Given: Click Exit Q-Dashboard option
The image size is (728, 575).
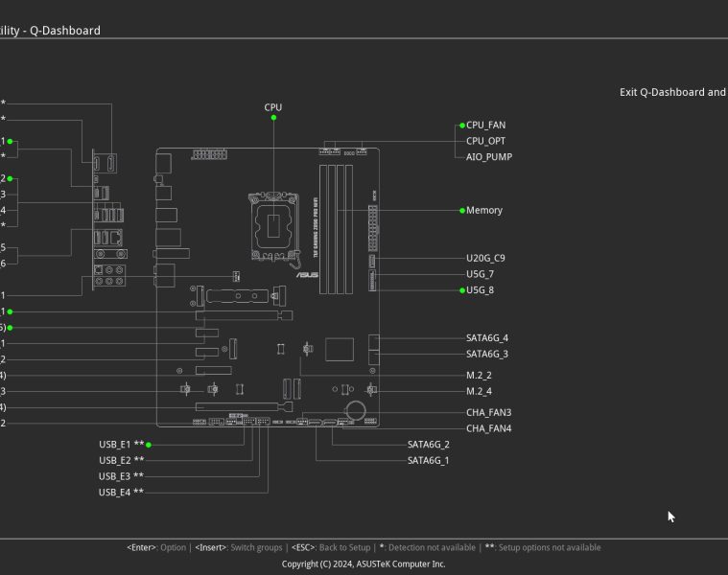Looking at the screenshot, I should coord(673,92).
